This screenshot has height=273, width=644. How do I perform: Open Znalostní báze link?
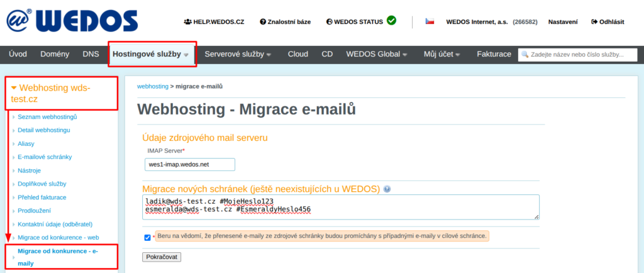tap(286, 22)
